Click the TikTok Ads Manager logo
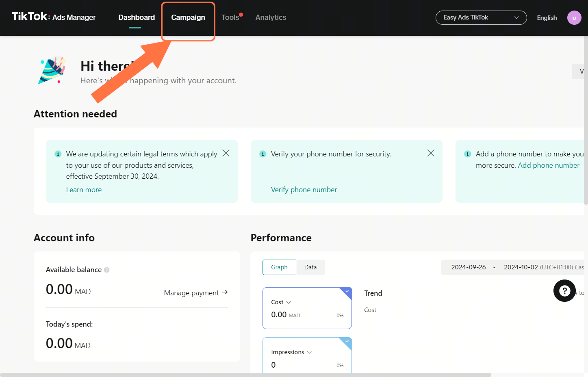The height and width of the screenshot is (377, 588). (x=54, y=17)
